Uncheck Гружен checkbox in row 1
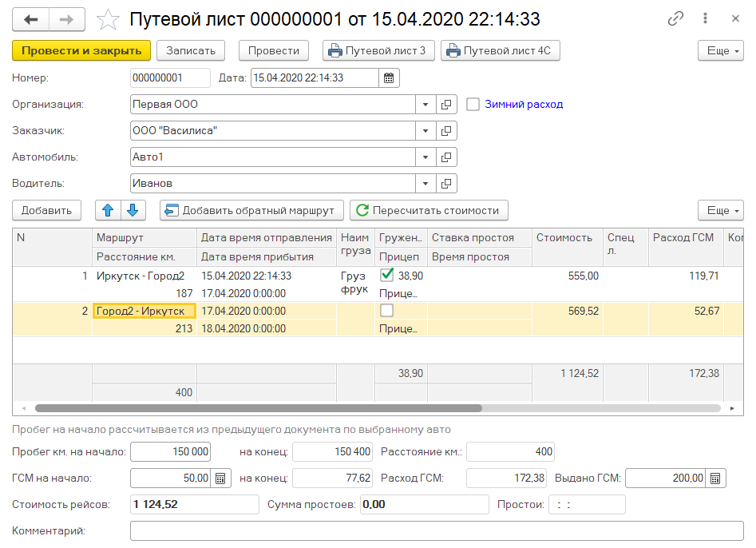Viewport: 756px width, 548px height. coord(386,275)
